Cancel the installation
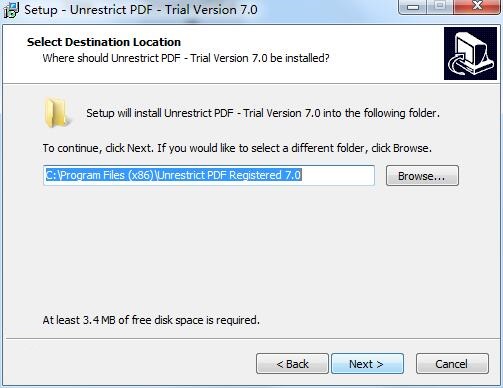503x388 pixels. tap(452, 364)
